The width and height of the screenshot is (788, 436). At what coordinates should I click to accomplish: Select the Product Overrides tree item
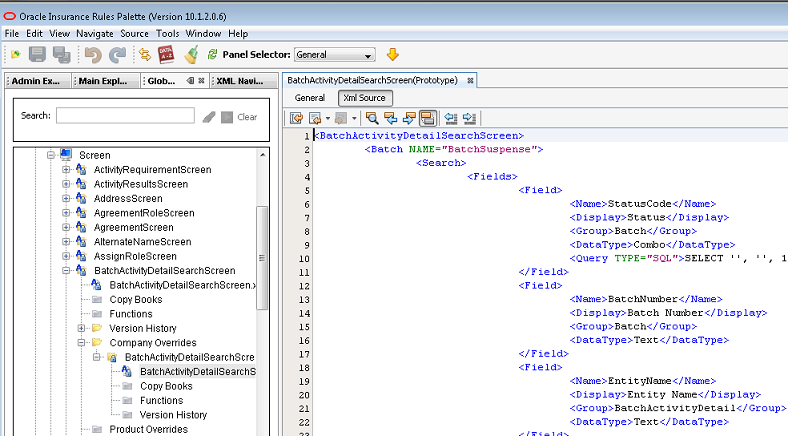[148, 430]
